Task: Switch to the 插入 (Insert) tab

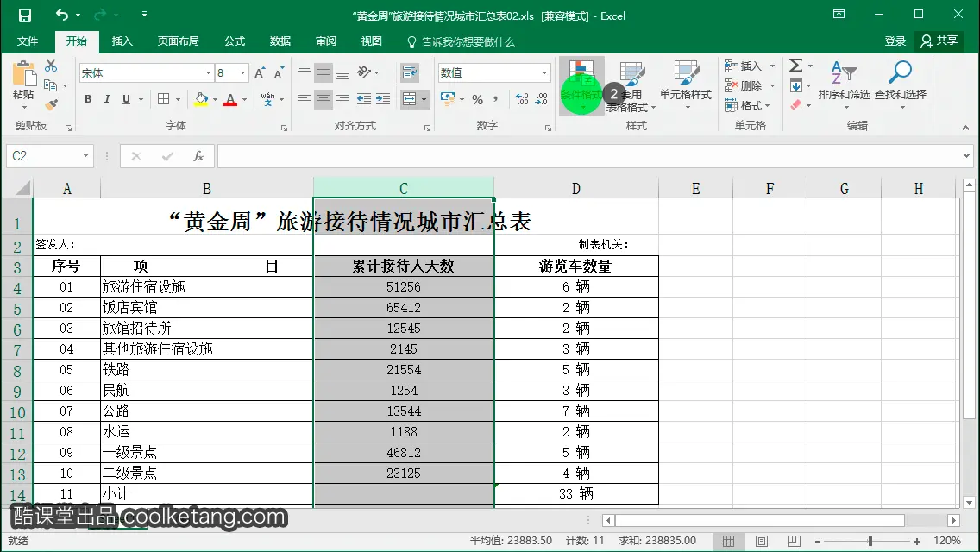Action: (122, 41)
